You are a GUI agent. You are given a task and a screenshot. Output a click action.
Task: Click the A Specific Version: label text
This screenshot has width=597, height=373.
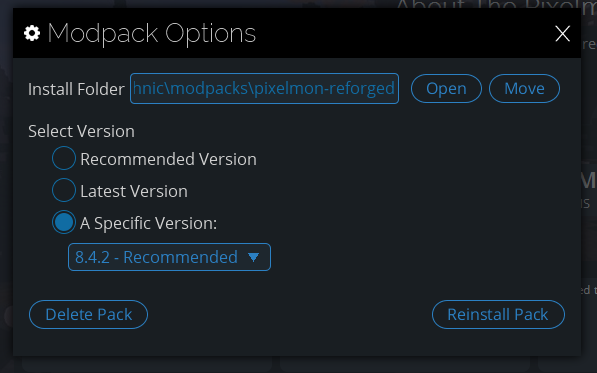coord(148,223)
